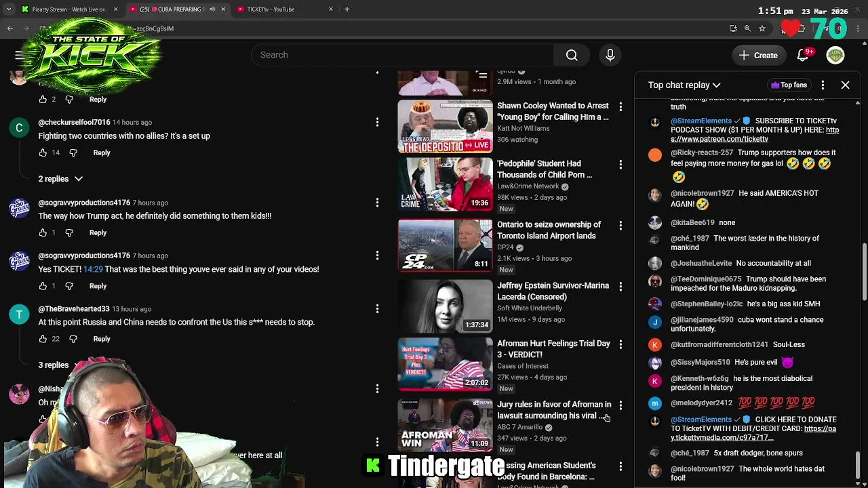Image resolution: width=868 pixels, height=488 pixels.
Task: Open the Top fans leaderboard
Action: pos(789,85)
